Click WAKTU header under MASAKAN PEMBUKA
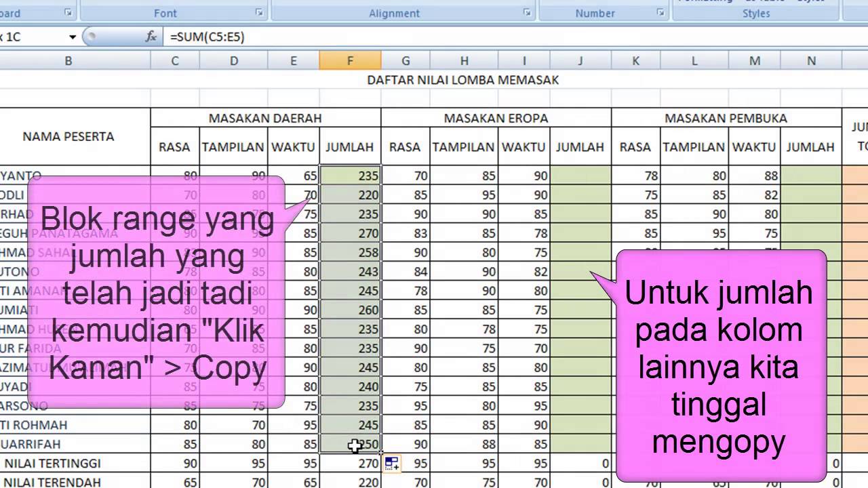Image resolution: width=868 pixels, height=488 pixels. (x=755, y=146)
